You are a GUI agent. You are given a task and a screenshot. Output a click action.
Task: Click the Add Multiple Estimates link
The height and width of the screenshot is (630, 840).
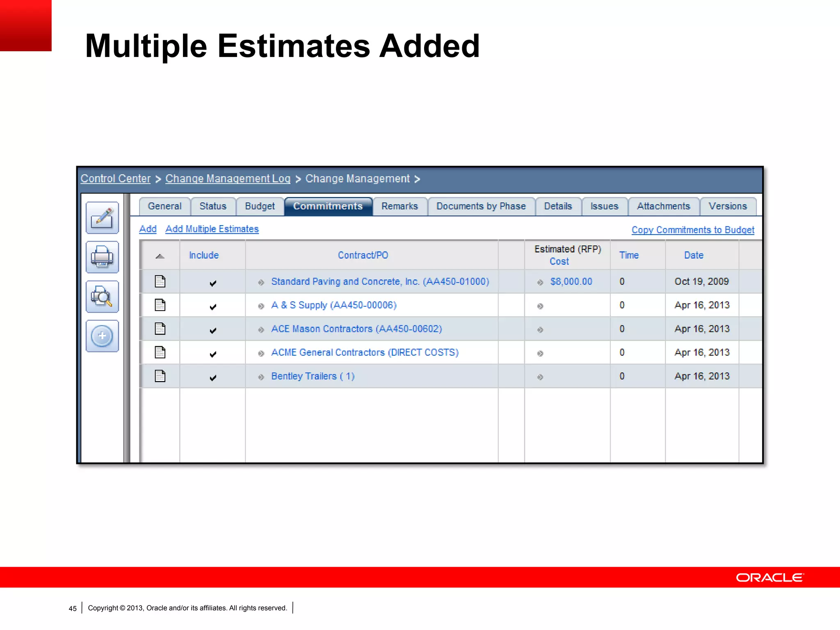coord(212,229)
